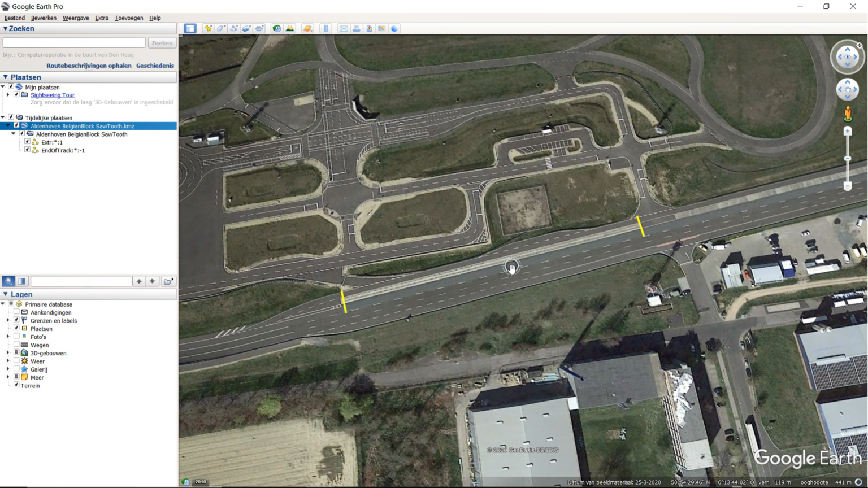Print the current map view
Screen dimensions: 868x488
[x=355, y=28]
